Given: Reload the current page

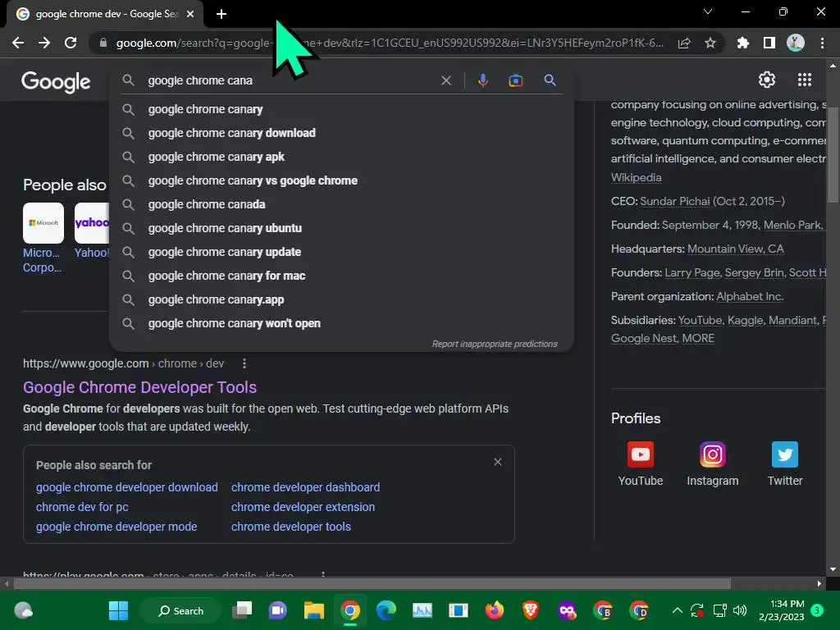Looking at the screenshot, I should 71,43.
